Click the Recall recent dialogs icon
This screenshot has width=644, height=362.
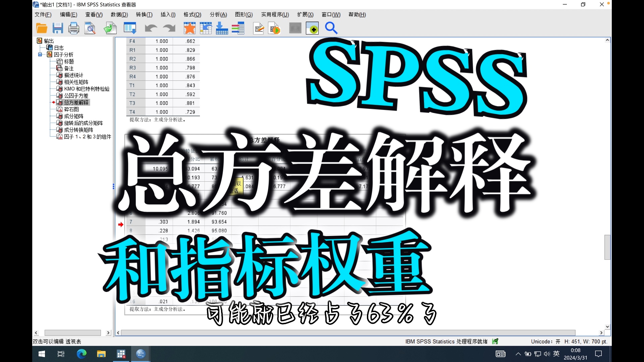[x=130, y=28]
